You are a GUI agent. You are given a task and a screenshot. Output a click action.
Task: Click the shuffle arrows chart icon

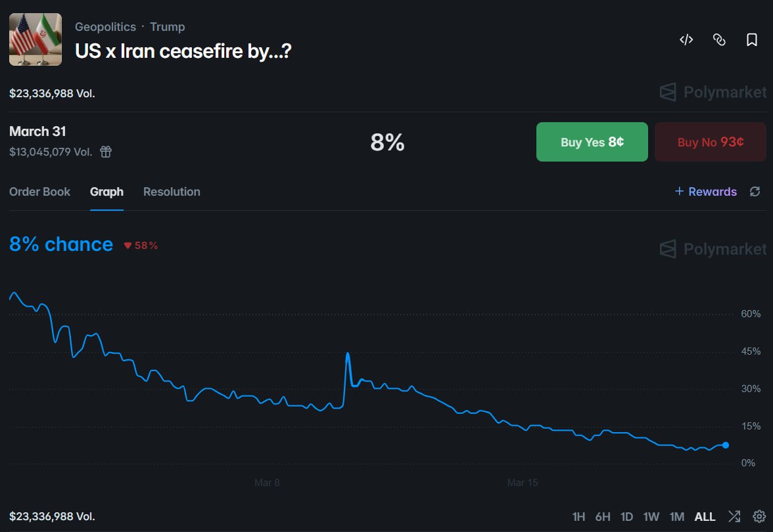point(734,516)
